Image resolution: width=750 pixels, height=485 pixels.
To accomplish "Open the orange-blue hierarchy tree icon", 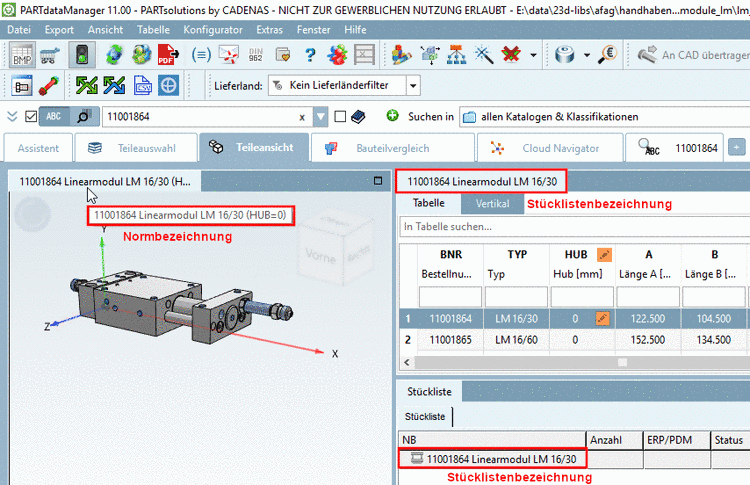I will [456, 55].
